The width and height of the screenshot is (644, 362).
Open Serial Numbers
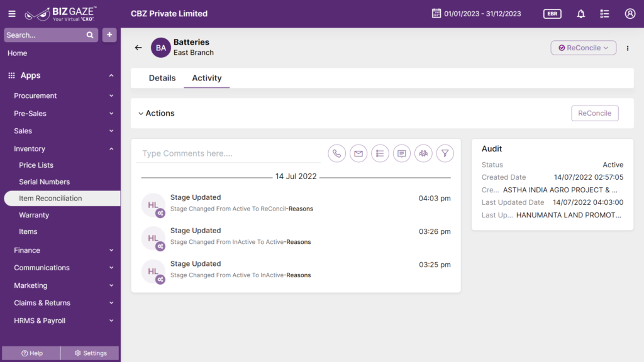(x=45, y=182)
